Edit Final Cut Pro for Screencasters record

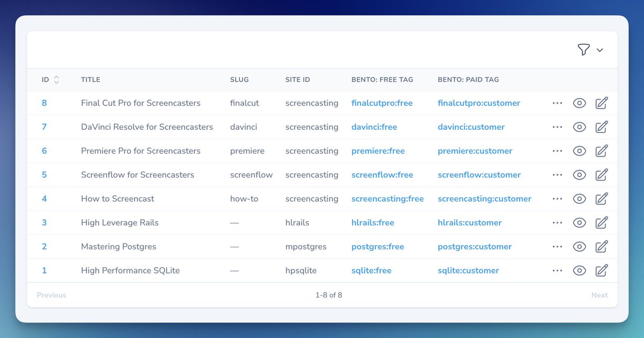click(x=602, y=103)
